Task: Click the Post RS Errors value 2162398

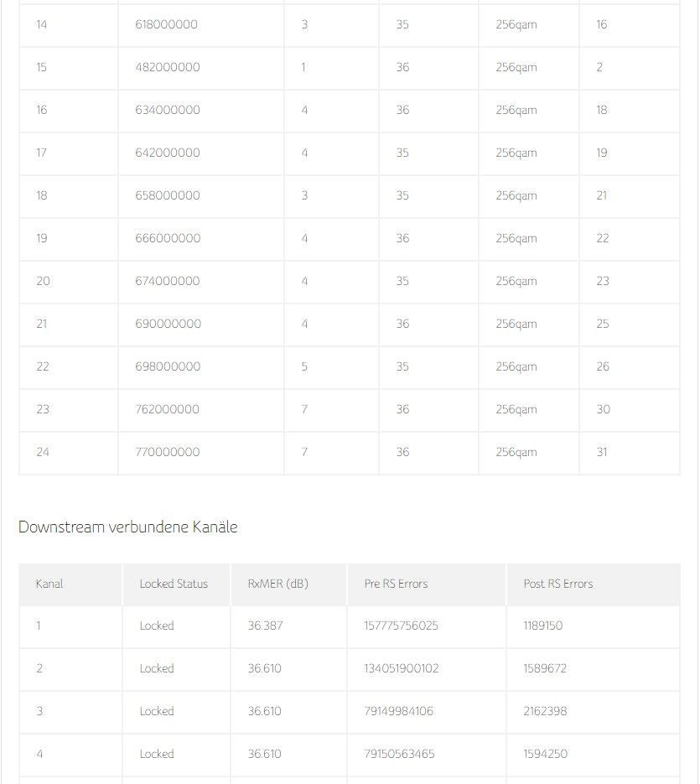Action: [x=545, y=711]
